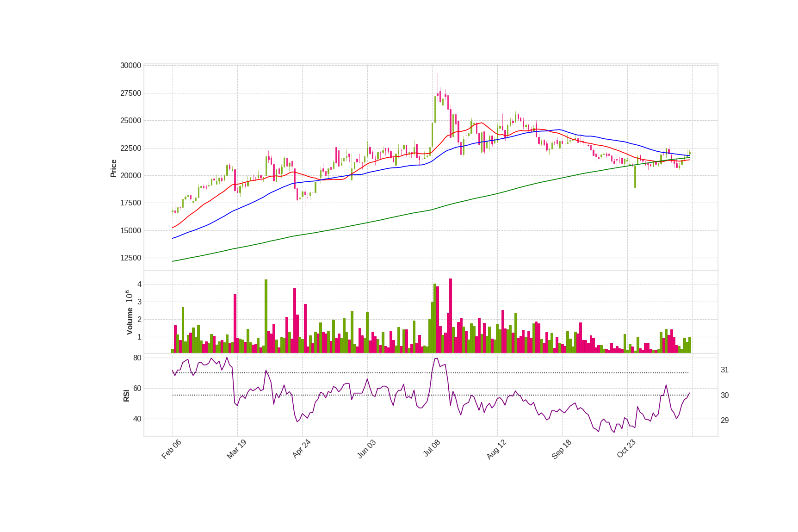Click the tallest price candle wick in July
The width and height of the screenshot is (798, 532).
pos(438,88)
